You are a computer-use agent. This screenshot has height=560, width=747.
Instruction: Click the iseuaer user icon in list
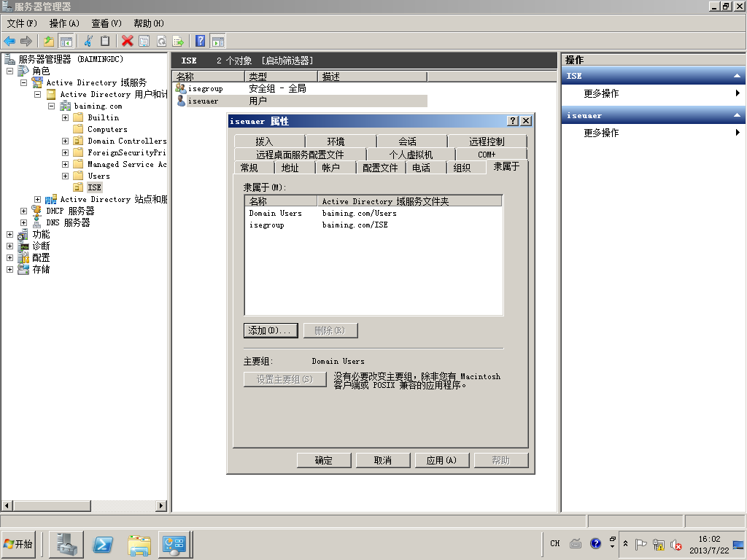pos(181,101)
